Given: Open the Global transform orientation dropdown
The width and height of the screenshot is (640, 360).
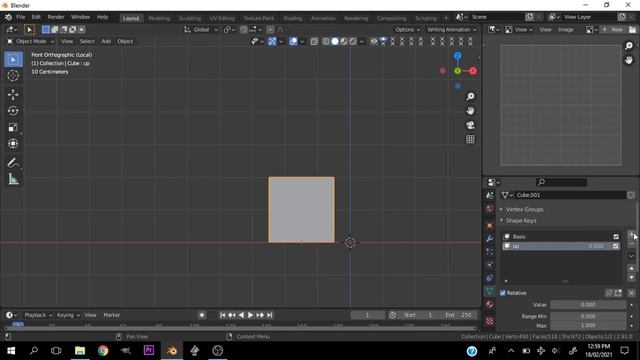Looking at the screenshot, I should click(x=201, y=29).
